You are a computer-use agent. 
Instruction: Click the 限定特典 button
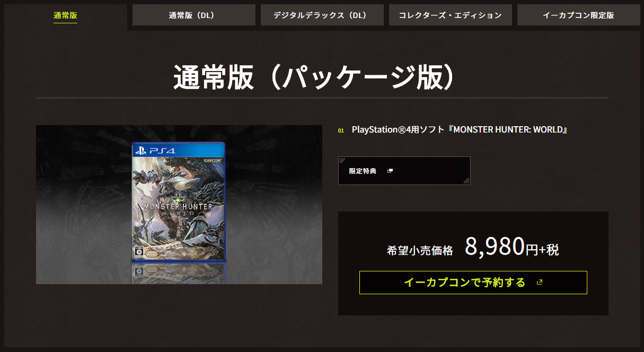(404, 171)
